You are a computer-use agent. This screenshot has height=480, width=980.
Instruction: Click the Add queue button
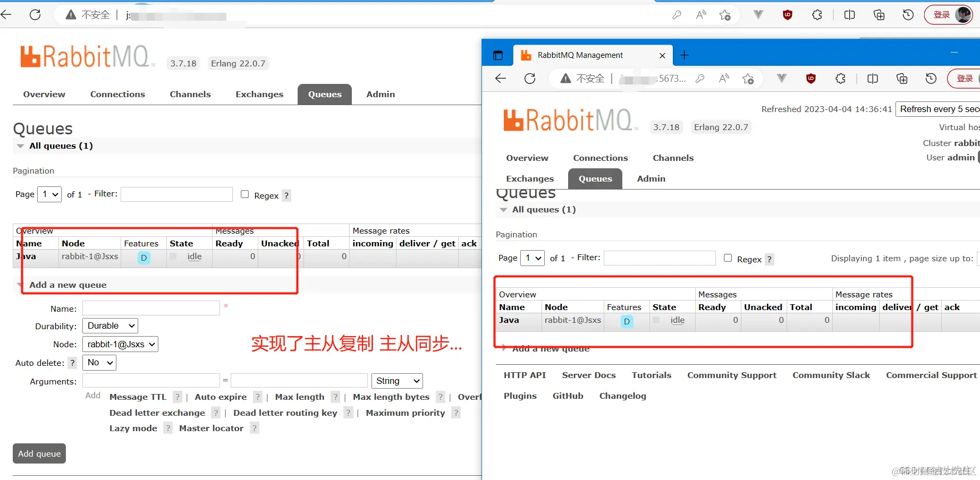[x=39, y=453]
